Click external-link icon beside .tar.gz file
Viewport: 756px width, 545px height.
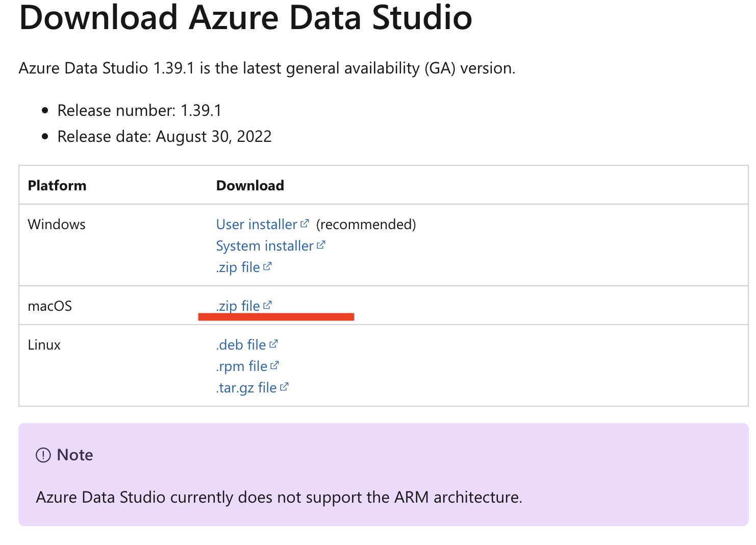[284, 387]
